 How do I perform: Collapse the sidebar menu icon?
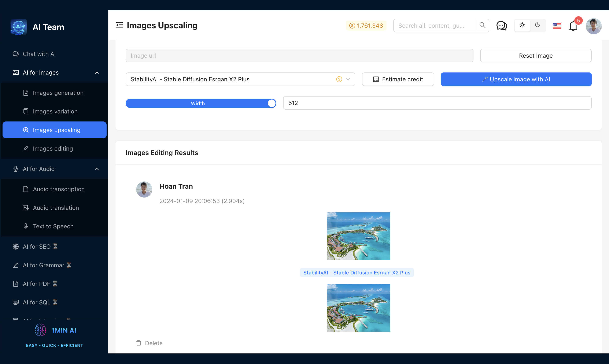[119, 25]
